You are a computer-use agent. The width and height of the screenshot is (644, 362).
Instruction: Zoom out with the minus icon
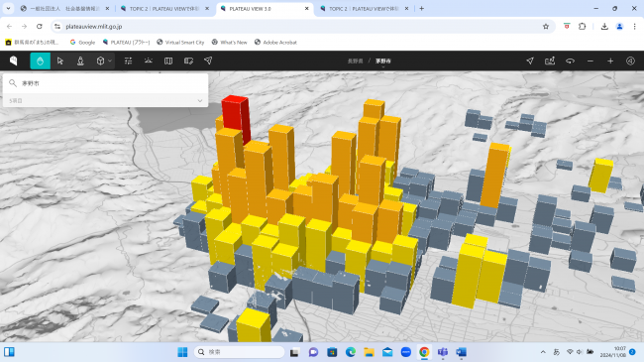click(x=590, y=60)
